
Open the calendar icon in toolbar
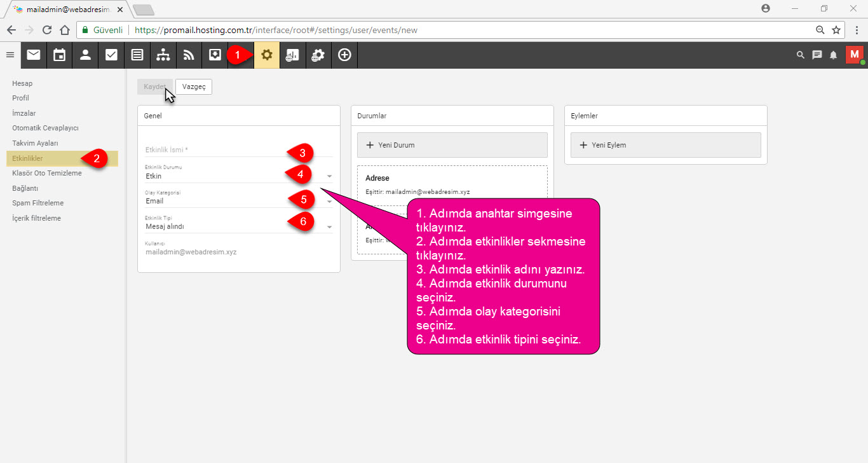click(59, 55)
